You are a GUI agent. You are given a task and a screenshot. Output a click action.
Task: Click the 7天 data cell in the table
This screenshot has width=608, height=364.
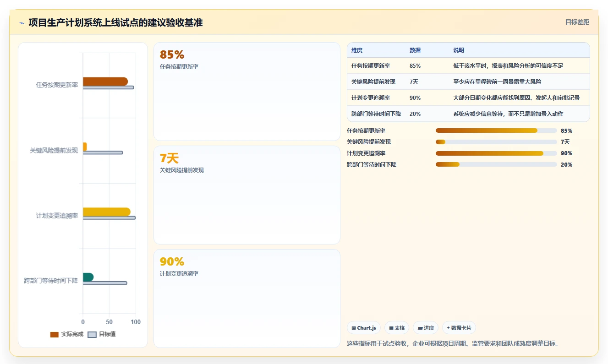[x=414, y=82]
